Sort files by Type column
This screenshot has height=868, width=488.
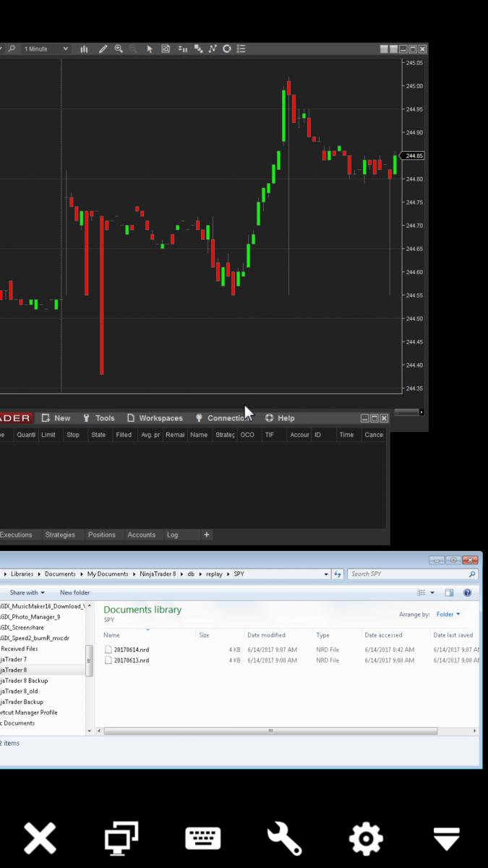pos(322,635)
